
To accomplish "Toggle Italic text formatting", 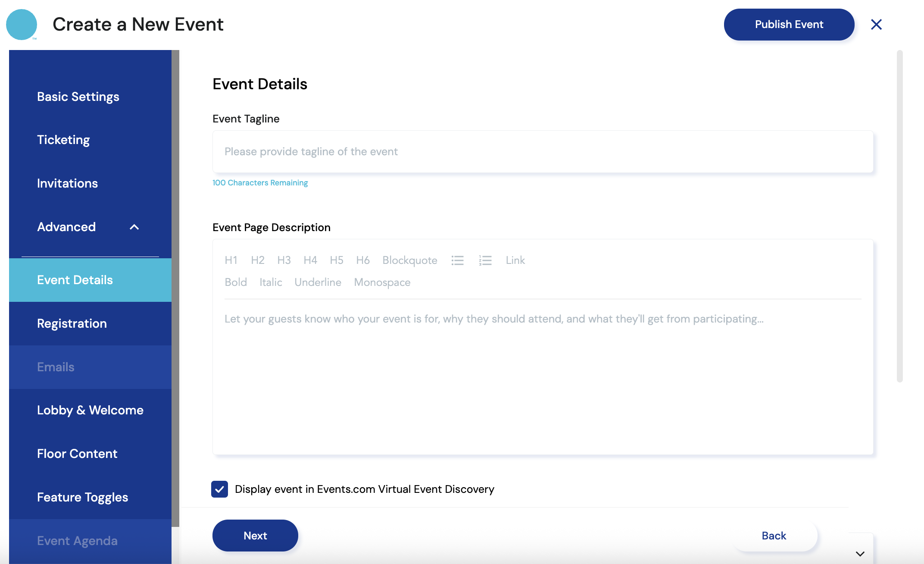I will click(271, 282).
